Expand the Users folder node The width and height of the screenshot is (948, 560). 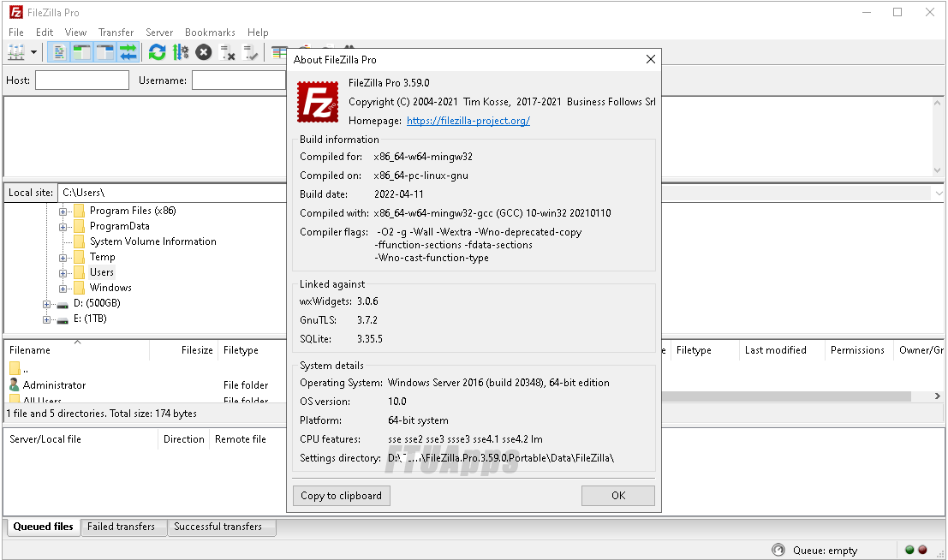(x=63, y=273)
